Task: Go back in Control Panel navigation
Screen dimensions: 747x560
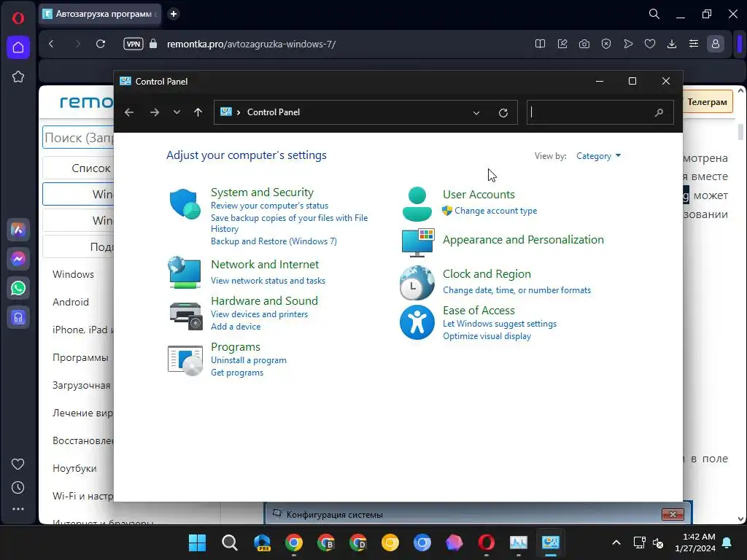Action: pos(129,112)
